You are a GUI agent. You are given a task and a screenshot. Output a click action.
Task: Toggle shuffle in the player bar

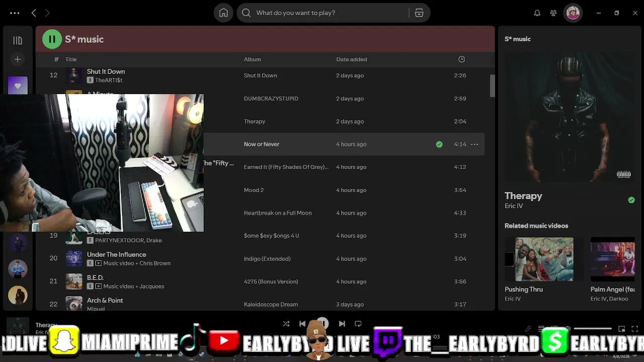point(286,324)
